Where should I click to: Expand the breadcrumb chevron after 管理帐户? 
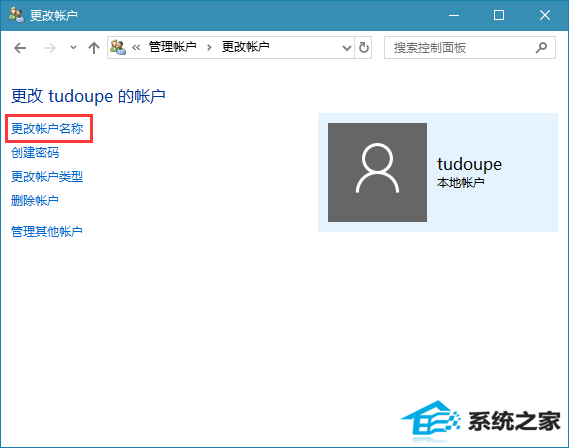click(x=209, y=48)
